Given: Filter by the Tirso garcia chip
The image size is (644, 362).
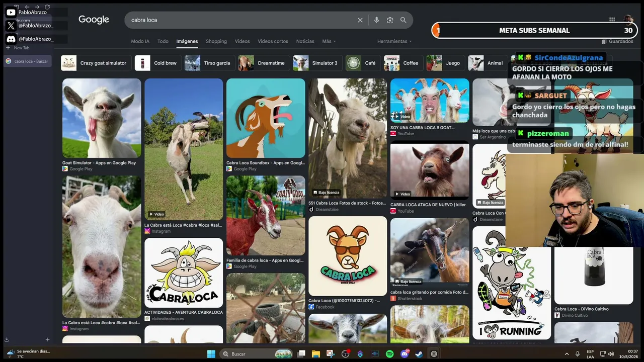Looking at the screenshot, I should (210, 63).
